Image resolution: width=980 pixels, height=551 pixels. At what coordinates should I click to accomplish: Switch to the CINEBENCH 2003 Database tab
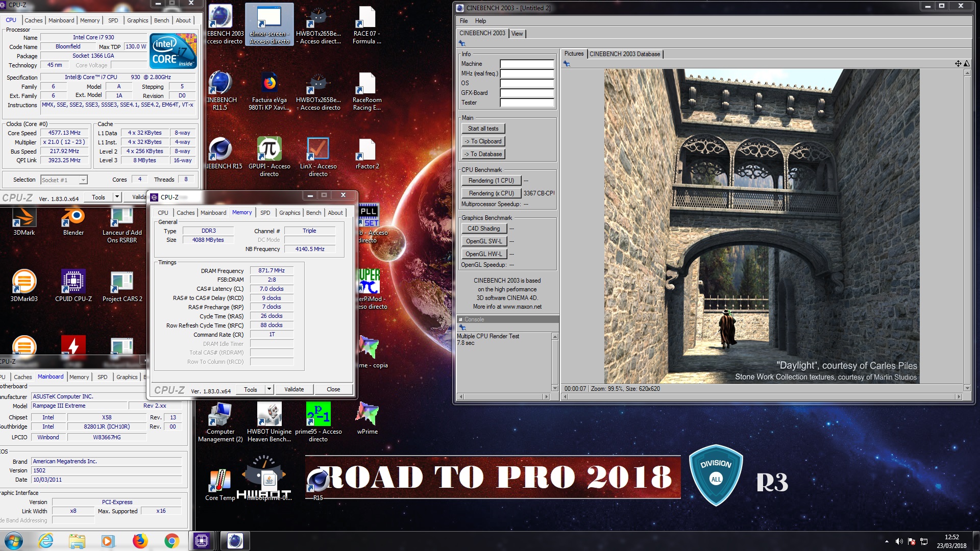click(625, 54)
